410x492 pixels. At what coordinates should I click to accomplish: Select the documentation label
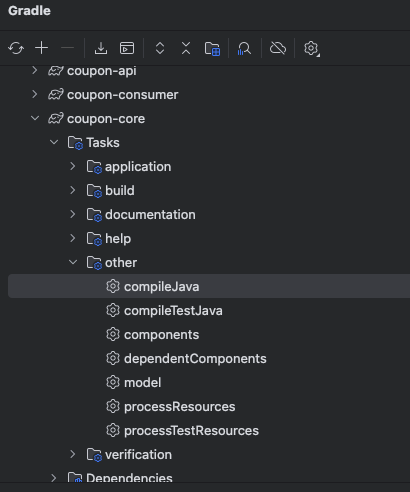(150, 214)
